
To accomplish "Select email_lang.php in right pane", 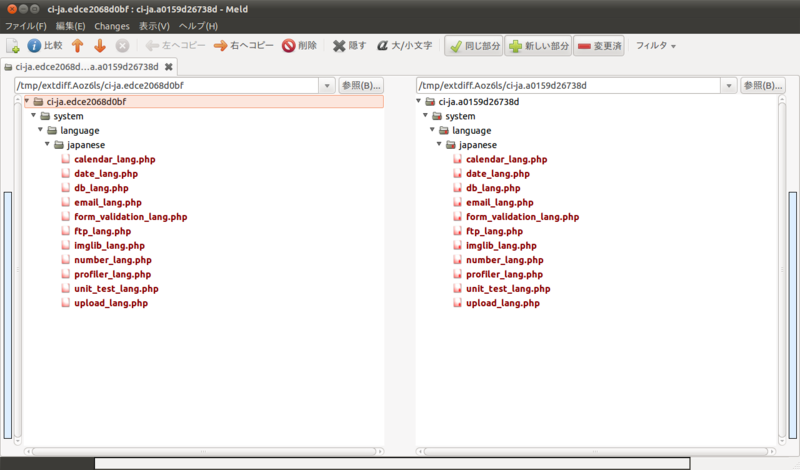I will 499,203.
